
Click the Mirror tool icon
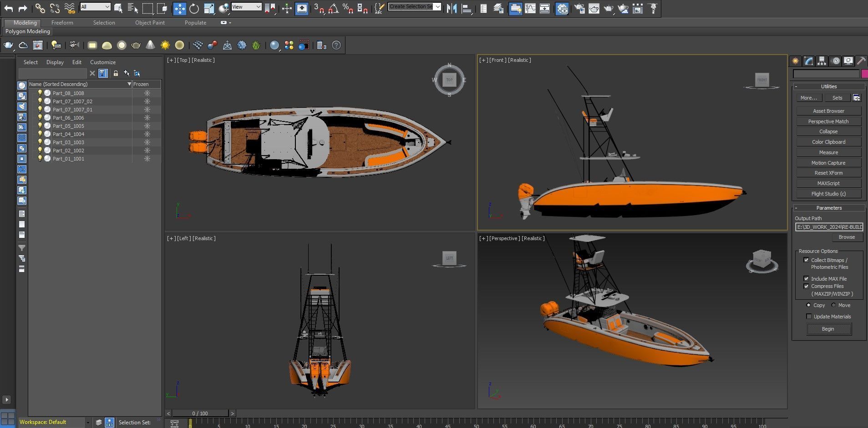[452, 8]
